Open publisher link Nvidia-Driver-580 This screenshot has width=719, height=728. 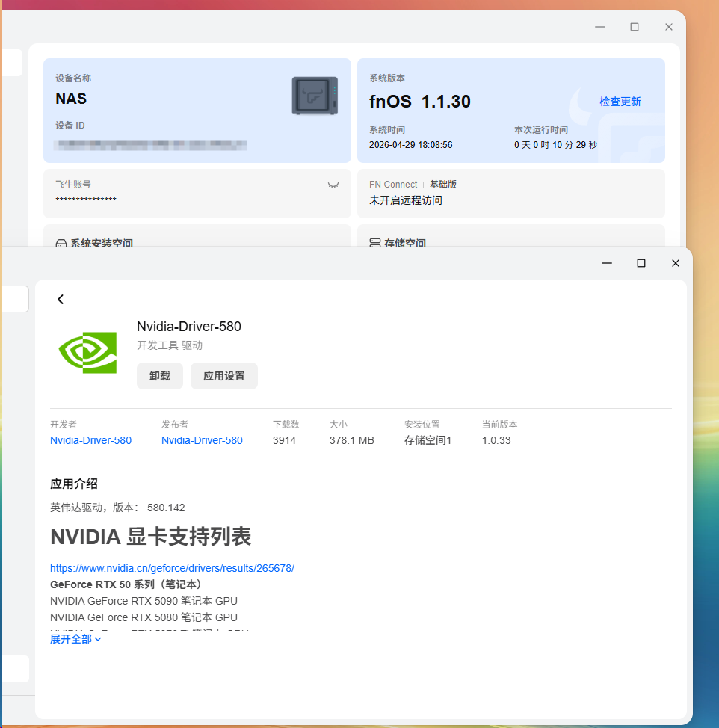click(202, 440)
